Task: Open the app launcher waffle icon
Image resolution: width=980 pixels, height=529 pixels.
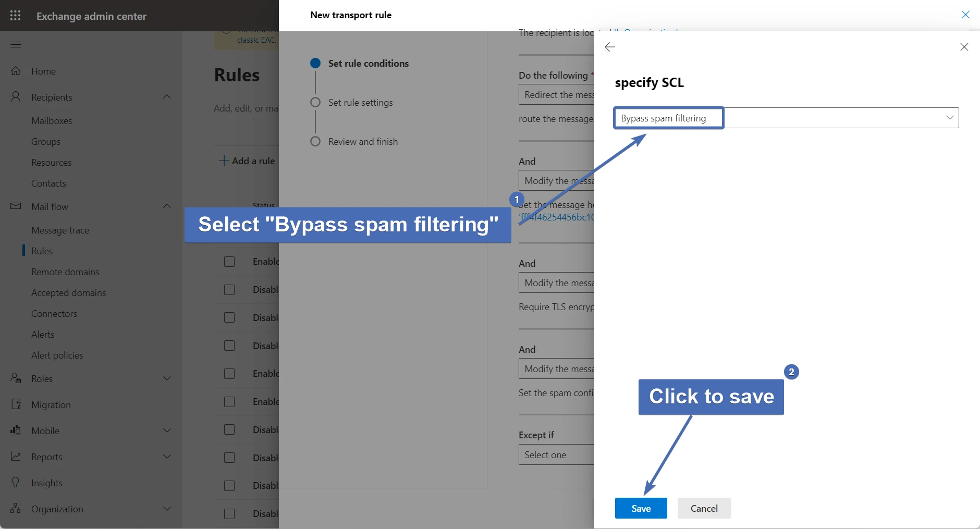Action: tap(16, 16)
